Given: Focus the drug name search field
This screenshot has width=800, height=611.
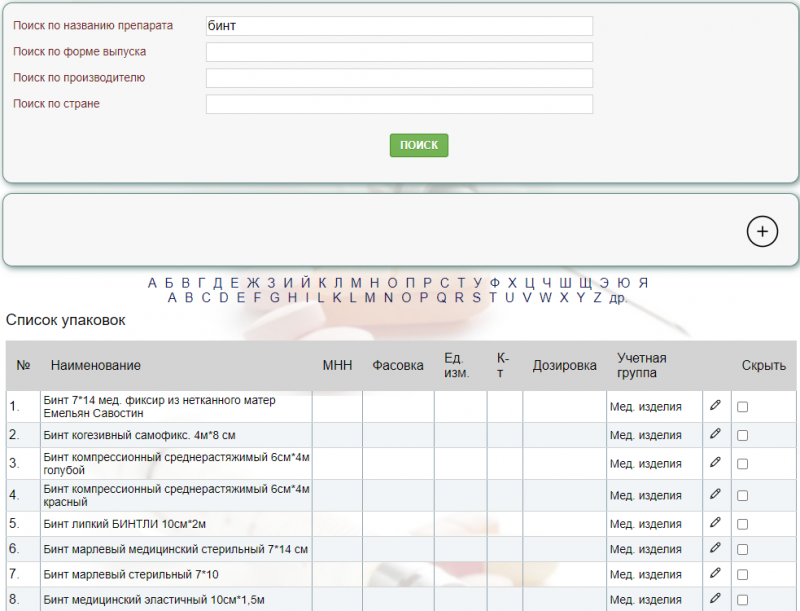Looking at the screenshot, I should 399,26.
